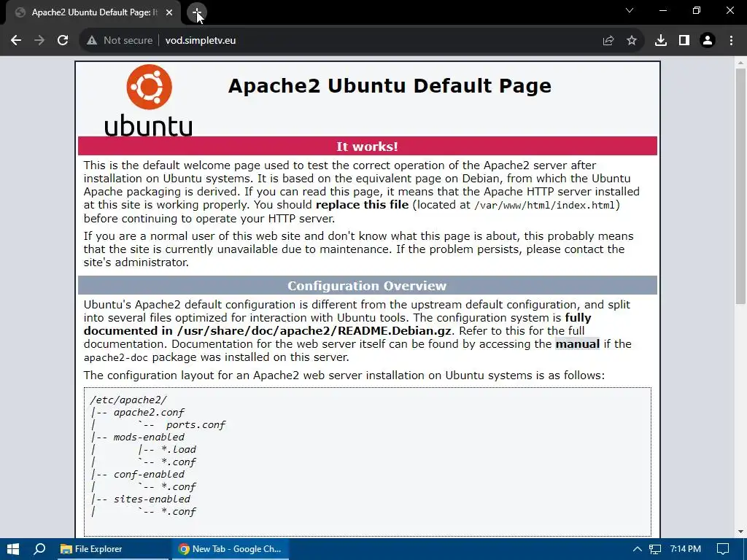The width and height of the screenshot is (747, 560).
Task: Click the 'apache2-doc' package name text
Action: [116, 357]
